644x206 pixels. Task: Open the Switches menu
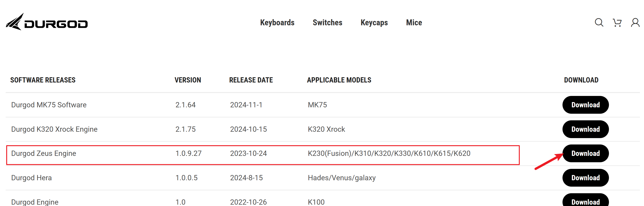tap(327, 23)
